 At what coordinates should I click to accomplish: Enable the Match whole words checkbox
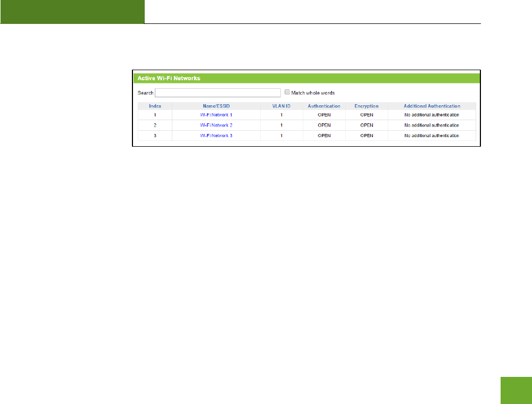pos(287,92)
